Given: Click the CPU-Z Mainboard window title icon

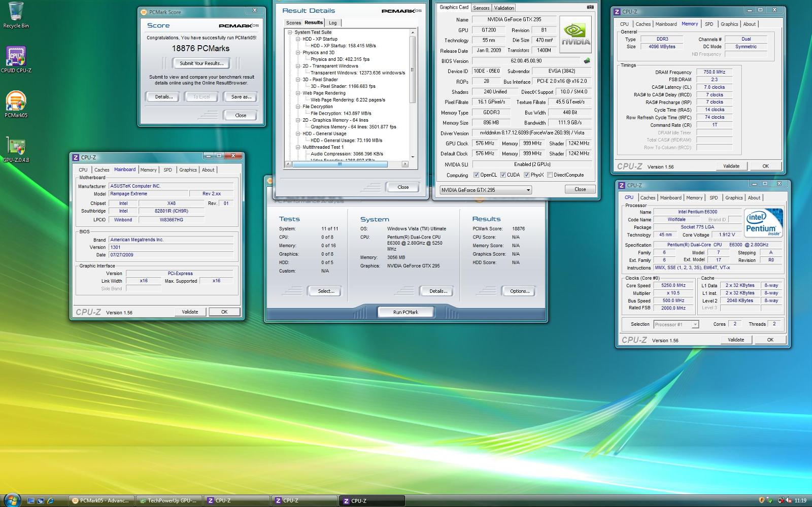Looking at the screenshot, I should (76, 157).
